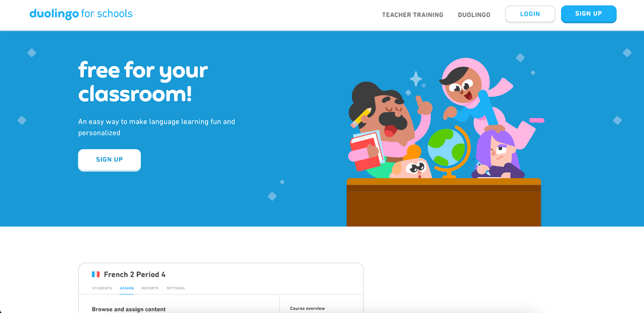This screenshot has width=644, height=313.
Task: Click the Login button
Action: tap(530, 14)
